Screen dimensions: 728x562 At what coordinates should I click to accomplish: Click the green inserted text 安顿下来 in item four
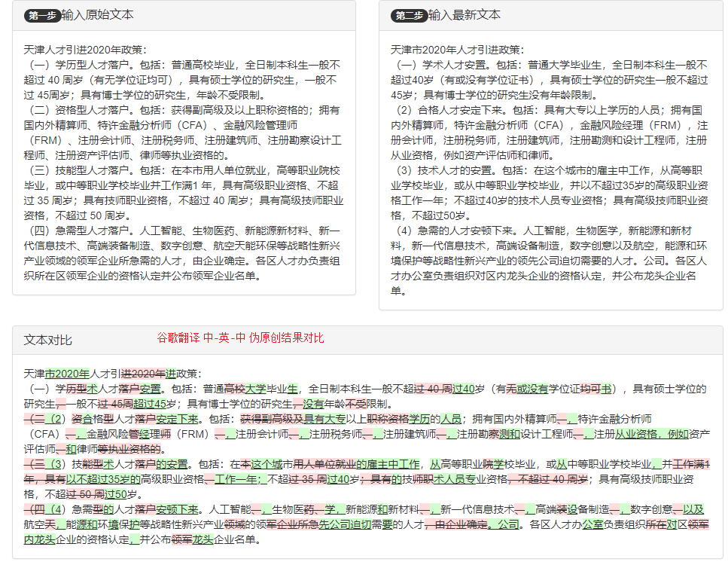(176, 509)
